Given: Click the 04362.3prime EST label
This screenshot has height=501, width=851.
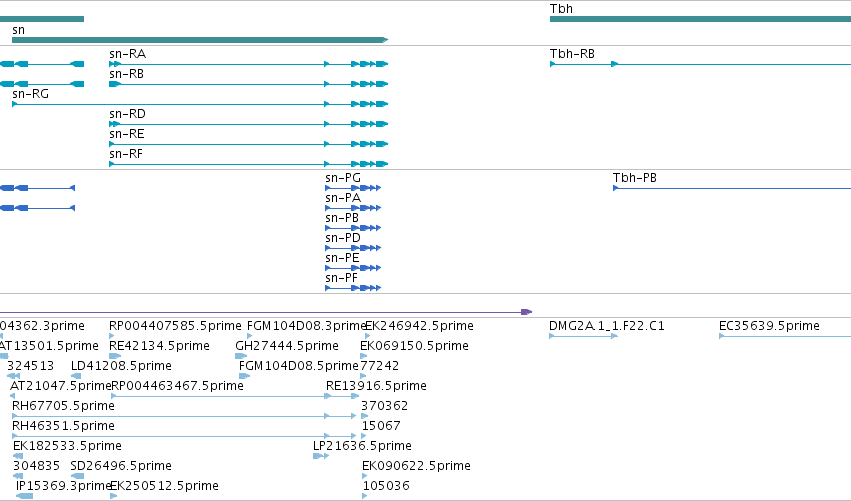Looking at the screenshot, I should 42,326.
